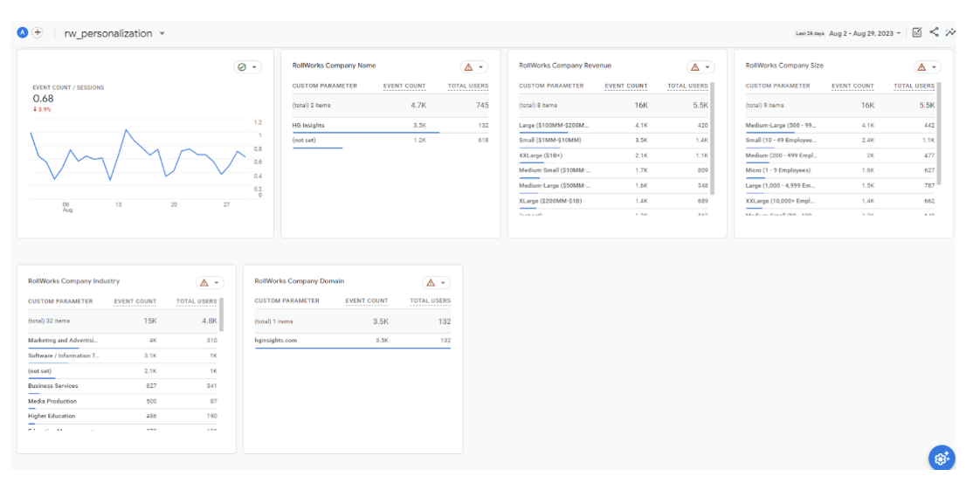Screen dimensions: 980x497
Task: Click Event Count header in Company Revenue card
Action: [x=626, y=86]
